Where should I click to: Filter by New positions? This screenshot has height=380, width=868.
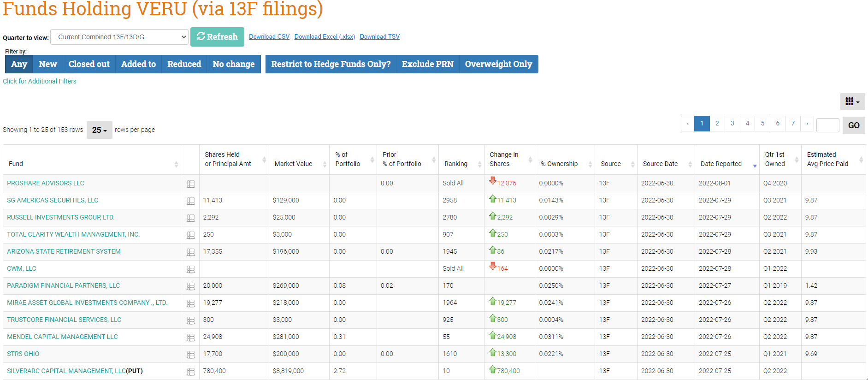tap(48, 64)
